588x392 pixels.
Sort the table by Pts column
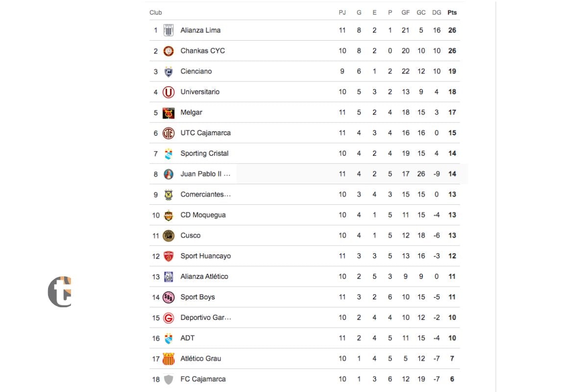[452, 12]
